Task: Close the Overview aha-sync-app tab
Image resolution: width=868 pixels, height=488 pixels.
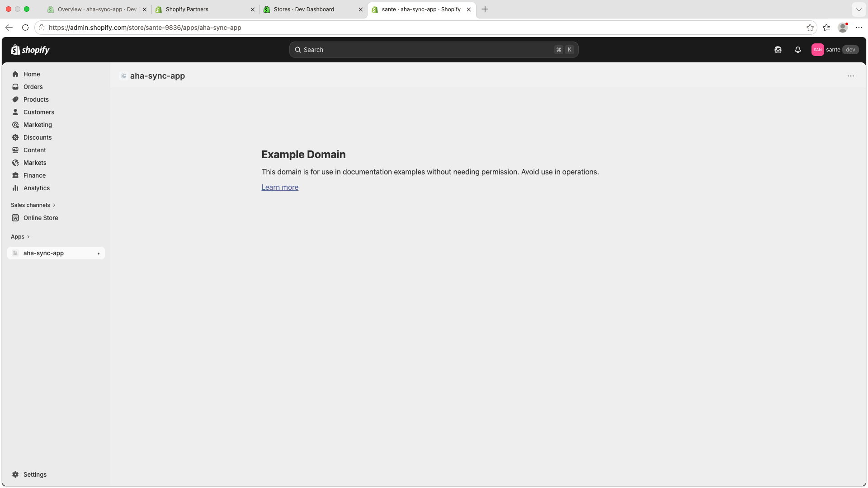Action: coord(145,9)
